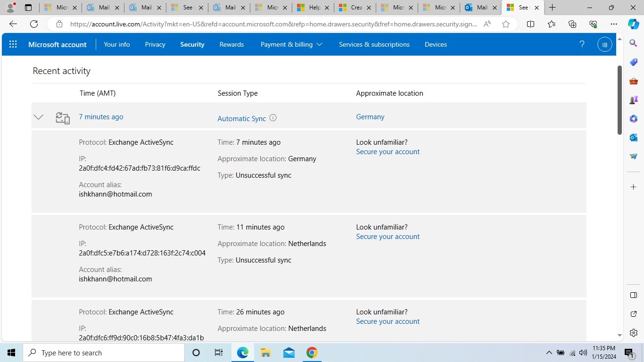Open Copilot in the browser
The width and height of the screenshot is (644, 362).
[x=634, y=24]
